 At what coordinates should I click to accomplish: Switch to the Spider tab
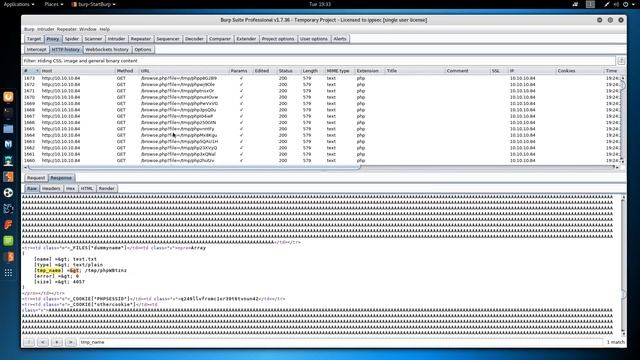71,39
